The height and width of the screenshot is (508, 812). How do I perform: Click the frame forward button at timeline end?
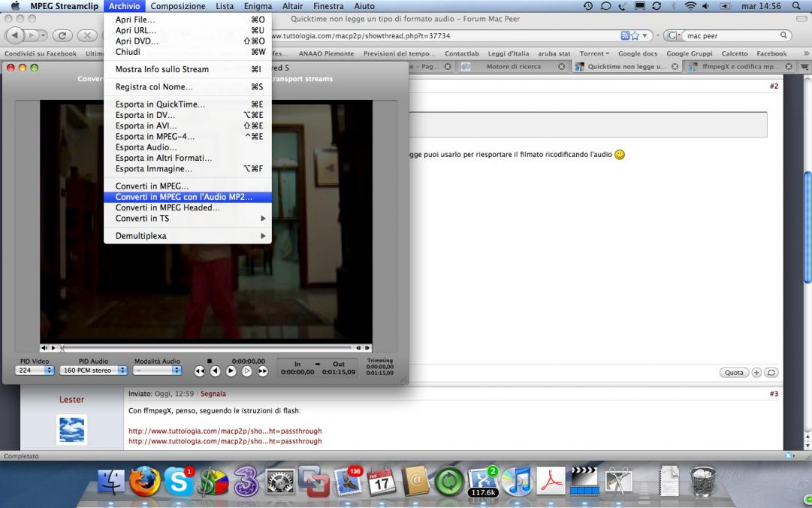[367, 348]
